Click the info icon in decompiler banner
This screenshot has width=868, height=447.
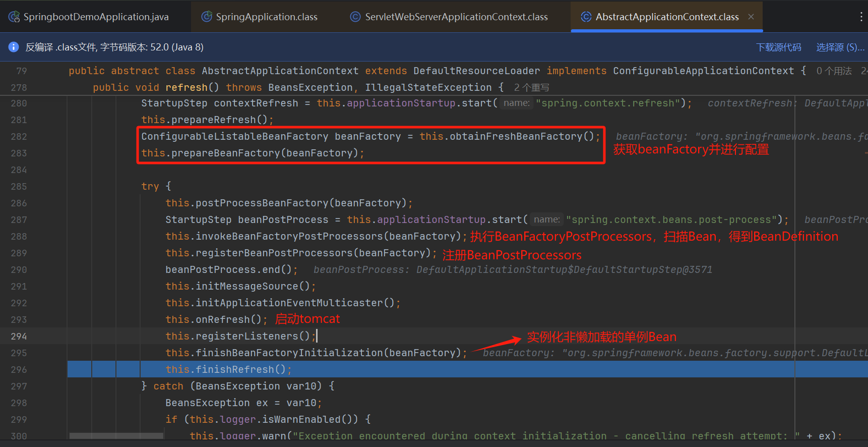[14, 47]
